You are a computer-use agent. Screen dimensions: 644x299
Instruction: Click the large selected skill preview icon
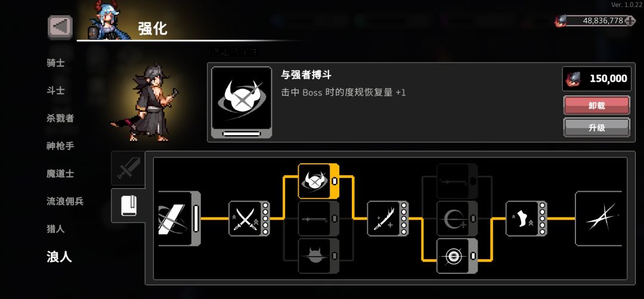tap(241, 102)
